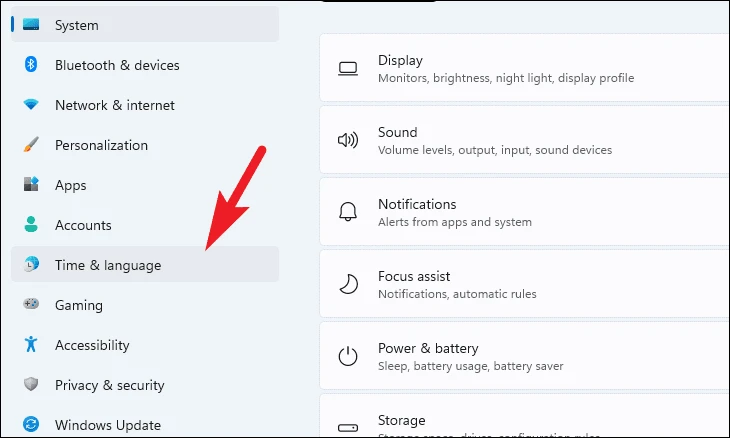Screen dimensions: 730x438
Task: Click the Accessibility figure icon
Action: (31, 344)
